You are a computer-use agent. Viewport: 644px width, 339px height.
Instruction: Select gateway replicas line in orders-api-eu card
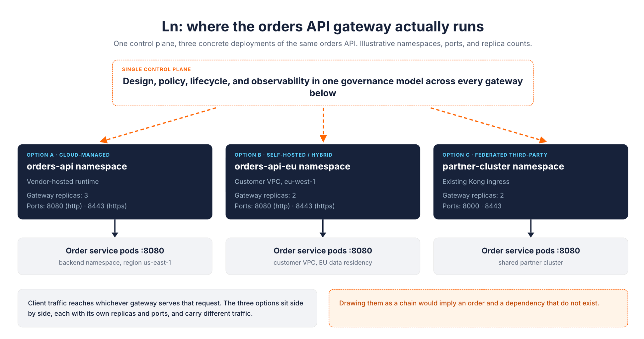(265, 195)
